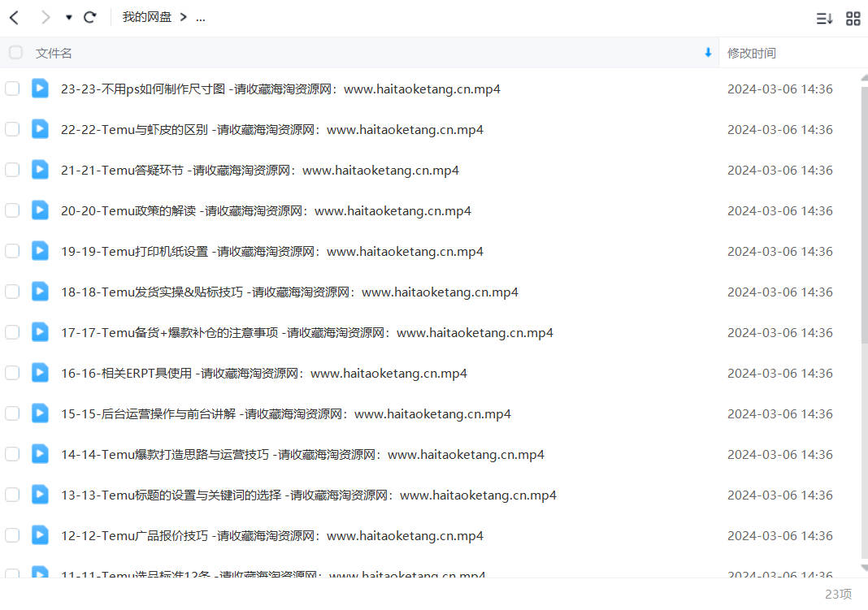This screenshot has width=868, height=610.
Task: Click the 23项 item count
Action: coord(838,594)
